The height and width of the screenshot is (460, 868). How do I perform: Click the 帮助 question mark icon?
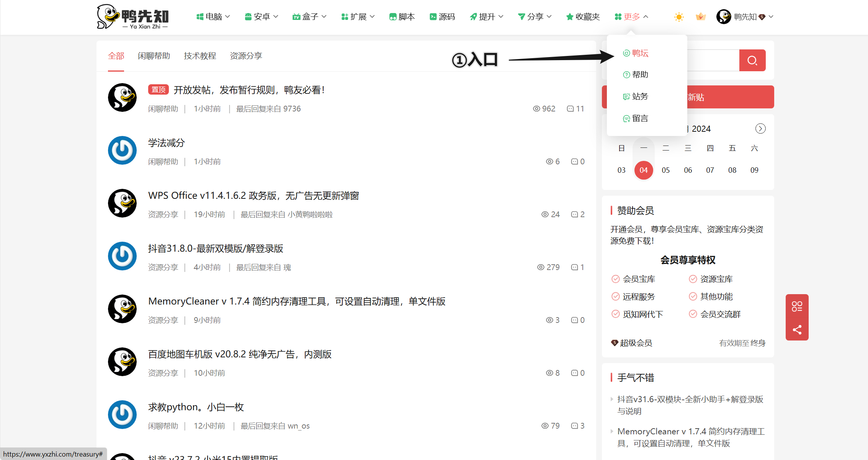(626, 75)
